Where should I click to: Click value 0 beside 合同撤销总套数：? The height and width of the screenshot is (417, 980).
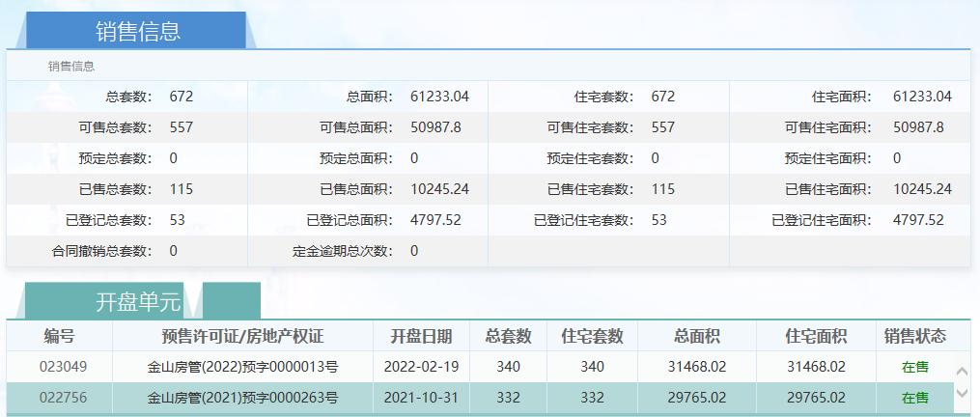click(173, 251)
